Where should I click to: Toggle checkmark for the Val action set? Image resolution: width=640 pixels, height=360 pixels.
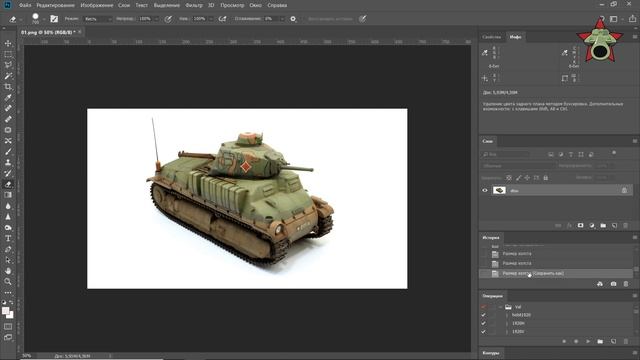(x=484, y=307)
